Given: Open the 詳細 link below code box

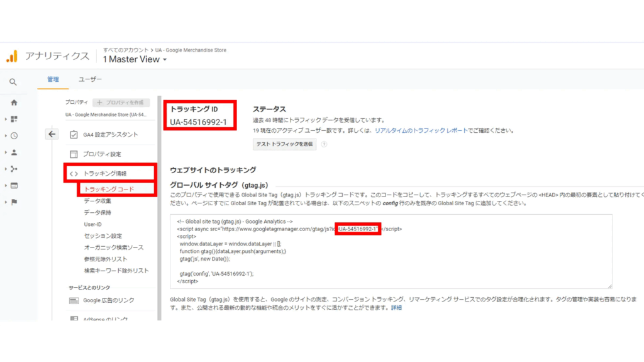Looking at the screenshot, I should tap(396, 308).
